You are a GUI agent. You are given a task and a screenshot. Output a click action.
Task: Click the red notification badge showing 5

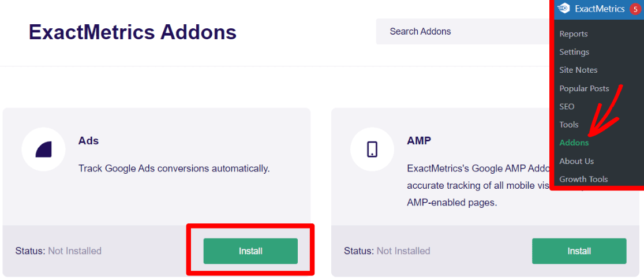pyautogui.click(x=635, y=9)
